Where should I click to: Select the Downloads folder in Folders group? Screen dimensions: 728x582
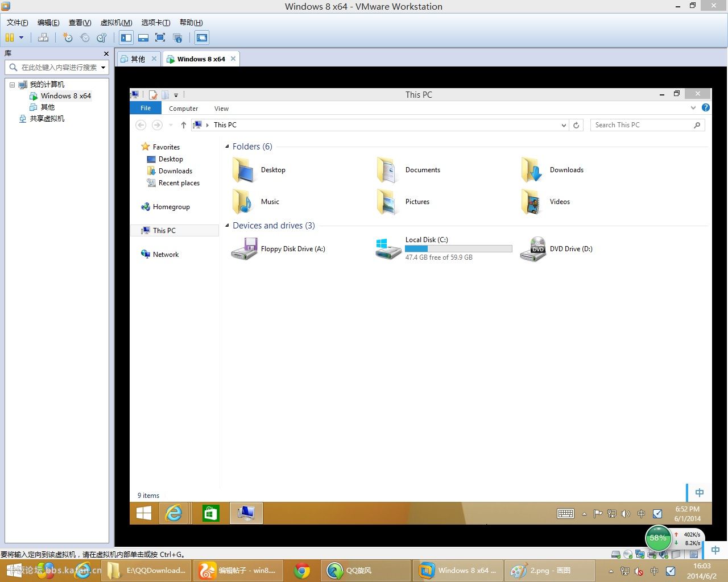[x=553, y=170]
